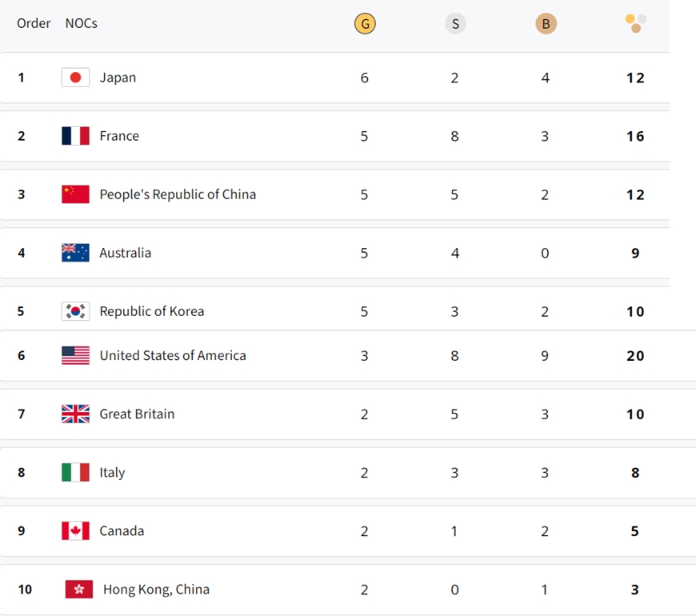Click the Italy flag icon

point(75,472)
